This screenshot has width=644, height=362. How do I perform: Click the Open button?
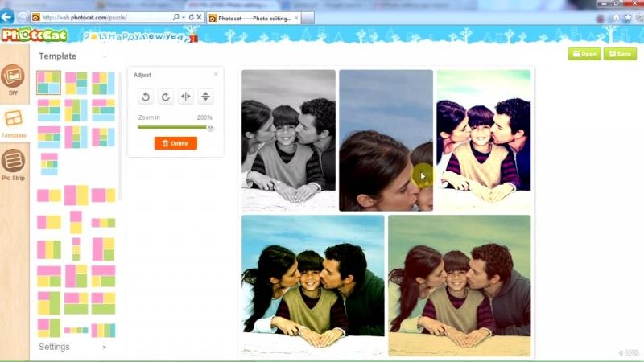point(584,54)
